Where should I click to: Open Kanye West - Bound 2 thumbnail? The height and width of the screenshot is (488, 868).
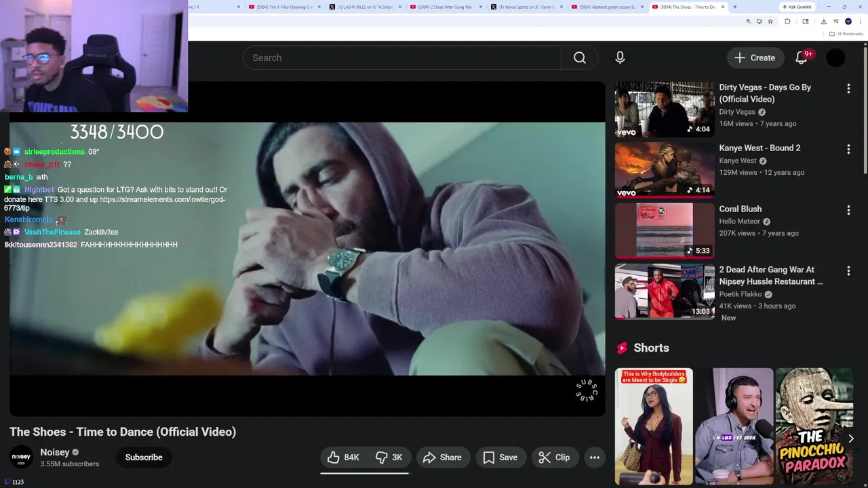click(x=665, y=170)
